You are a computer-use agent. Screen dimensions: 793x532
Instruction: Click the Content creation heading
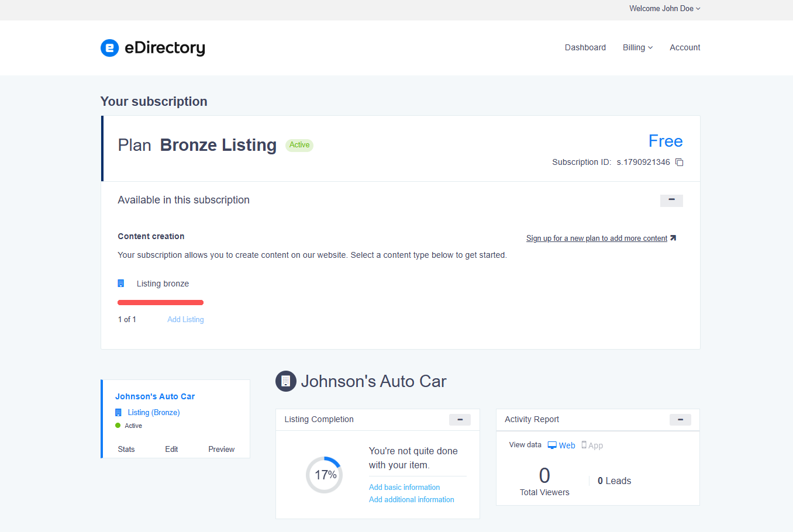click(x=151, y=236)
